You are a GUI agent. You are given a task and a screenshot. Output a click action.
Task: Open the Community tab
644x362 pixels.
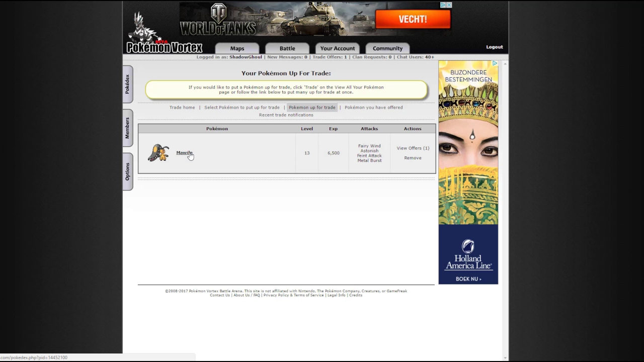coord(387,48)
